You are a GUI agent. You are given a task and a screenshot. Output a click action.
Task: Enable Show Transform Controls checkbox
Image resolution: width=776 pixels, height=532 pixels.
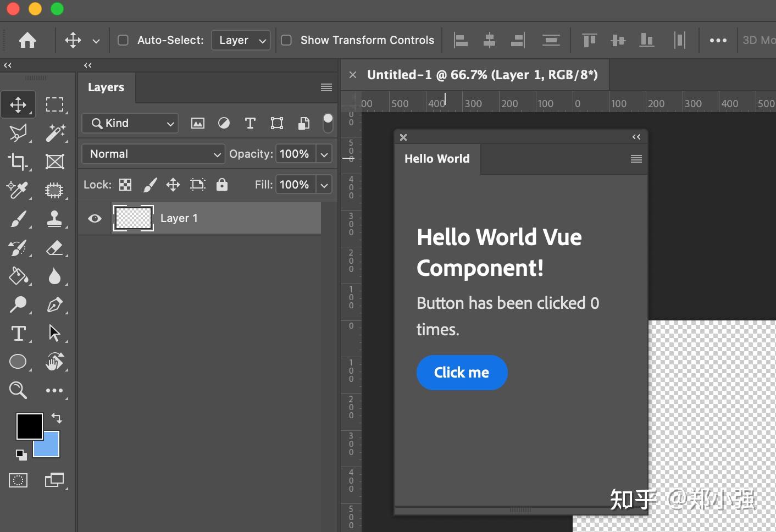pyautogui.click(x=286, y=40)
